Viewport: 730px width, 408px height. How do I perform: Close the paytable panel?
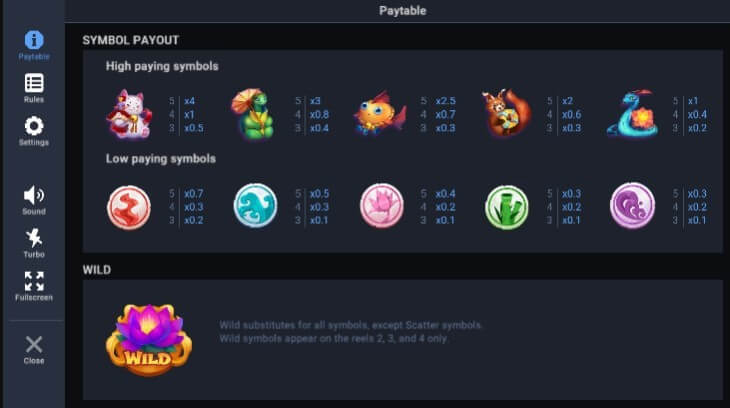(x=33, y=347)
